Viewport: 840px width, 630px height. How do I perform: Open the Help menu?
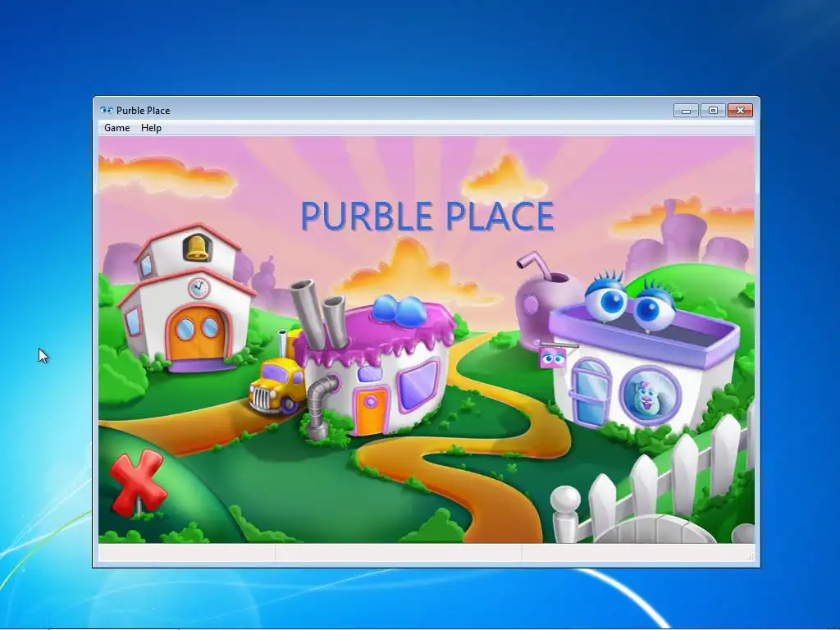[x=151, y=127]
